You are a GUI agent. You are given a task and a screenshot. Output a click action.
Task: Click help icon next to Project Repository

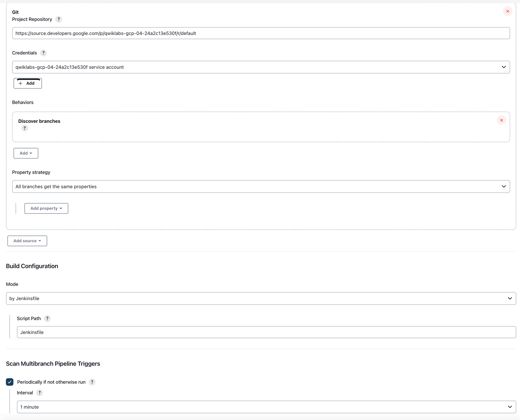[x=58, y=19]
